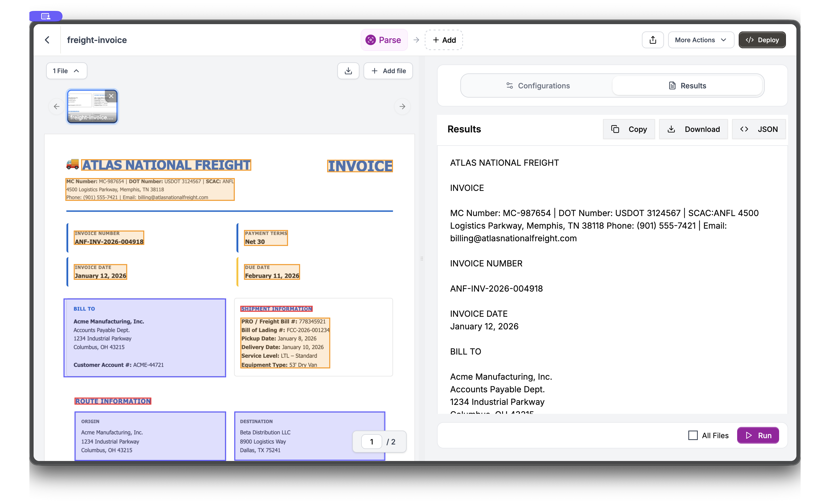Copy the parsed results
Image resolution: width=830 pixels, height=504 pixels.
[629, 129]
